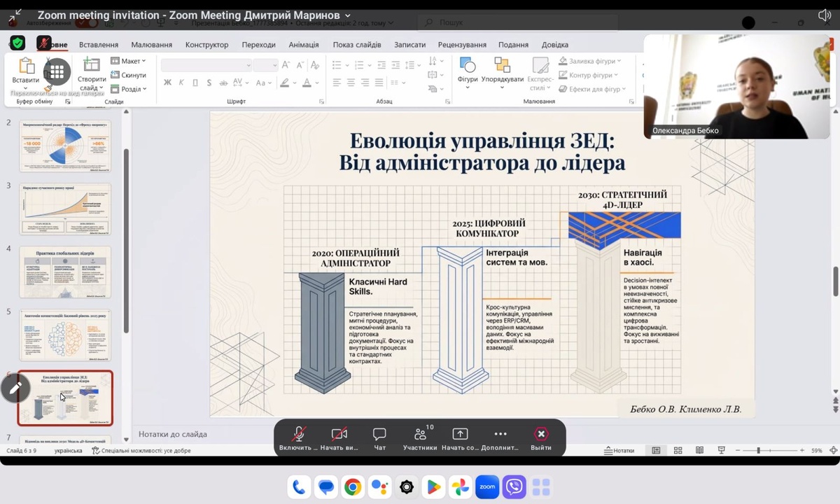Screen dimensions: 840x504
Task: Click the Нотатки button in status bar
Action: [619, 451]
